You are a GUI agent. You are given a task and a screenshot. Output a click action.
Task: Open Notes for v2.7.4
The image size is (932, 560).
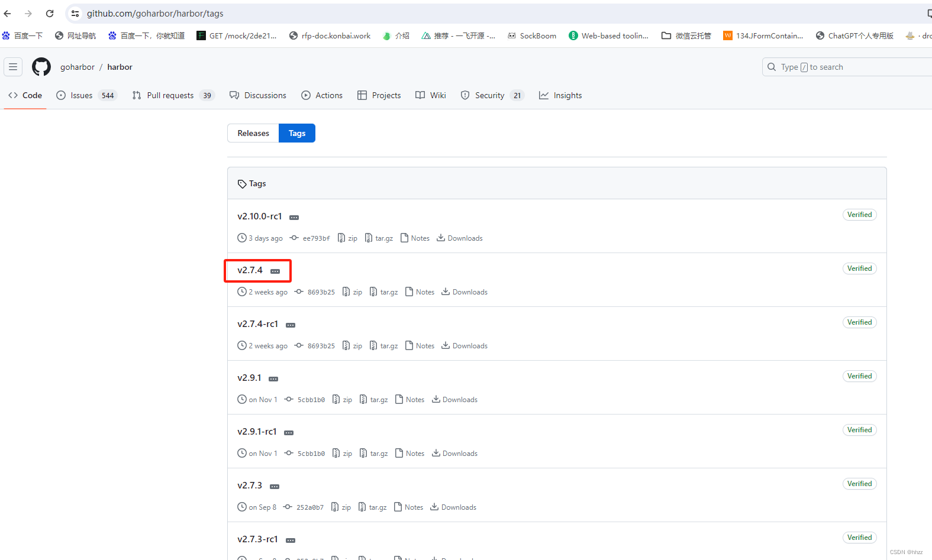(x=420, y=292)
